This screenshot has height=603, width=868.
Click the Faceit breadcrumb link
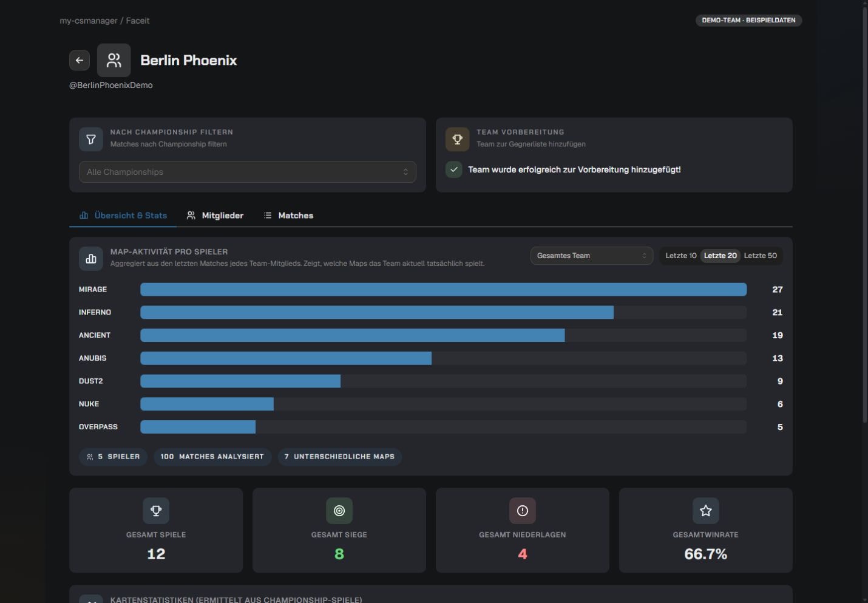pos(138,21)
